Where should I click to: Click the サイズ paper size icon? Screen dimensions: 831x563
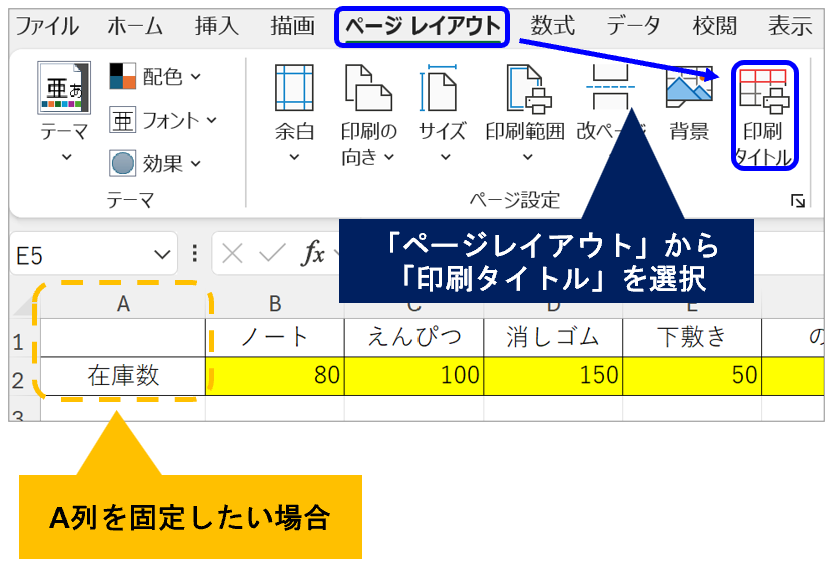pyautogui.click(x=441, y=88)
